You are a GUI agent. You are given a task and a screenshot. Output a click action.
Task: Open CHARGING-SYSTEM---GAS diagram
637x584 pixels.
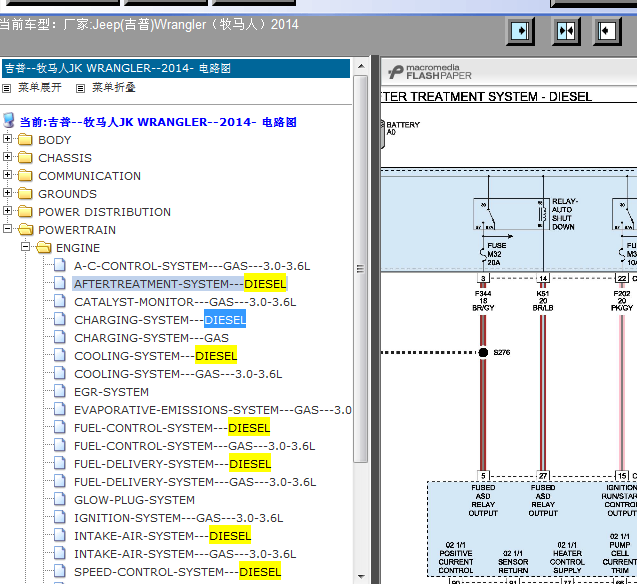[151, 338]
